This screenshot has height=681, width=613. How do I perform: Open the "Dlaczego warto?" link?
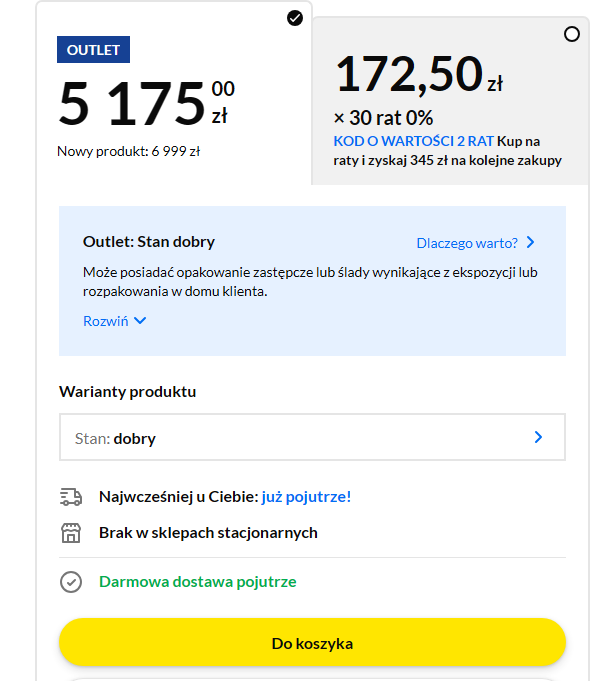coord(467,242)
